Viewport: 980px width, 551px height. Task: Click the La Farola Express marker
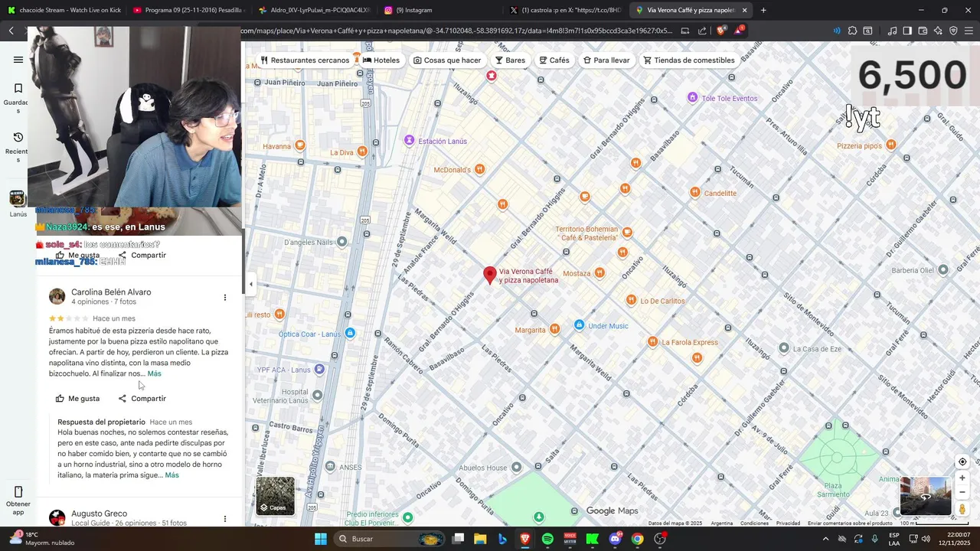pos(652,342)
